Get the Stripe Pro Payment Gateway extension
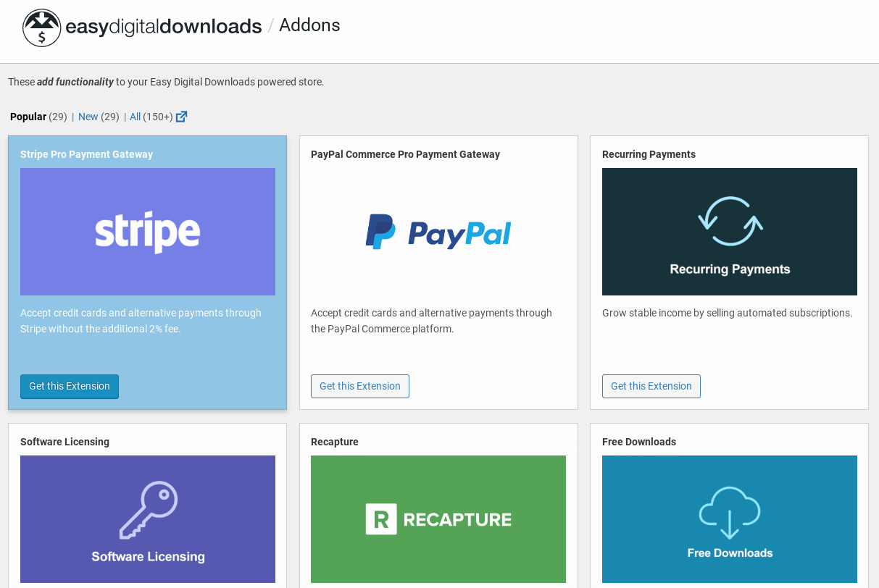The image size is (879, 588). pos(69,386)
